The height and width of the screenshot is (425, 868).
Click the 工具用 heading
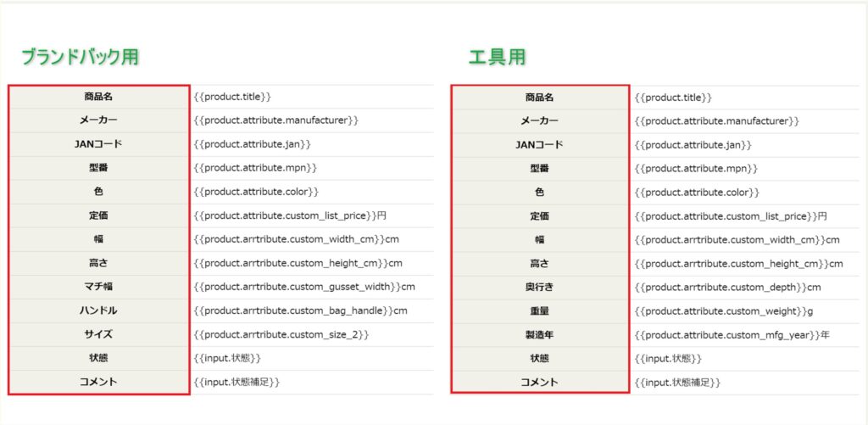(497, 58)
